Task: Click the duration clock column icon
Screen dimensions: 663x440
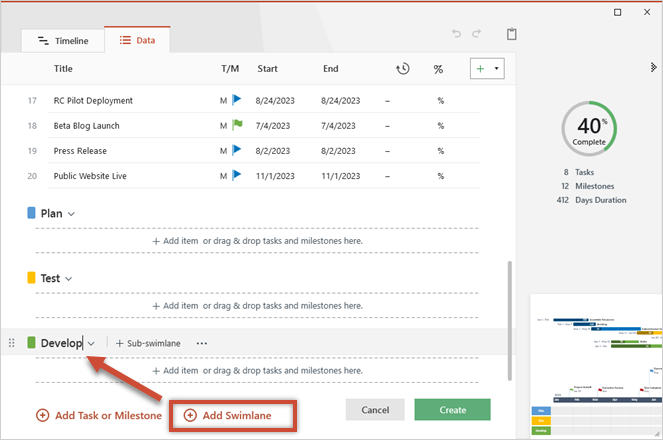Action: [402, 69]
